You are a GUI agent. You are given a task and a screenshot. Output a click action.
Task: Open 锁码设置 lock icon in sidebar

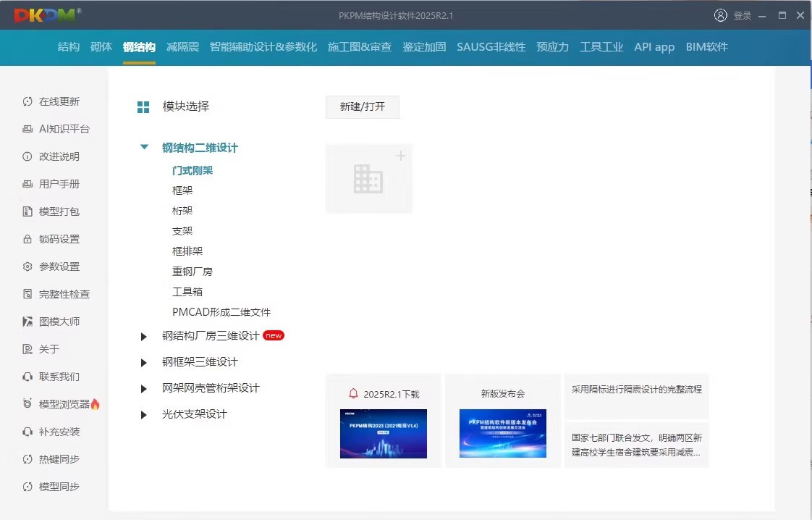click(28, 239)
